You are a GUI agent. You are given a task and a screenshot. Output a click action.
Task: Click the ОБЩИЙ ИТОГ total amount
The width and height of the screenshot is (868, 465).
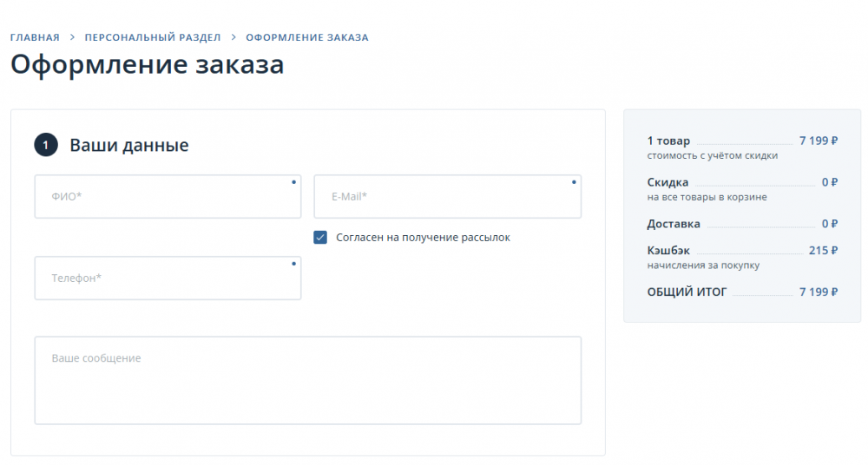click(x=819, y=291)
